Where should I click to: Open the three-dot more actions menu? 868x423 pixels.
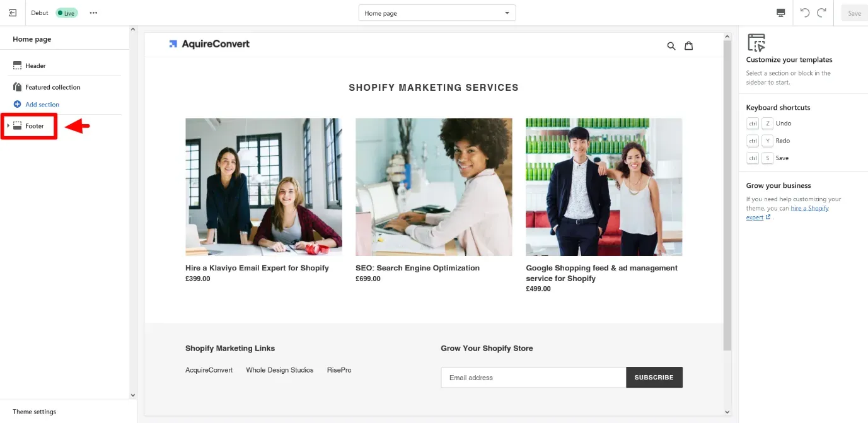pos(93,13)
